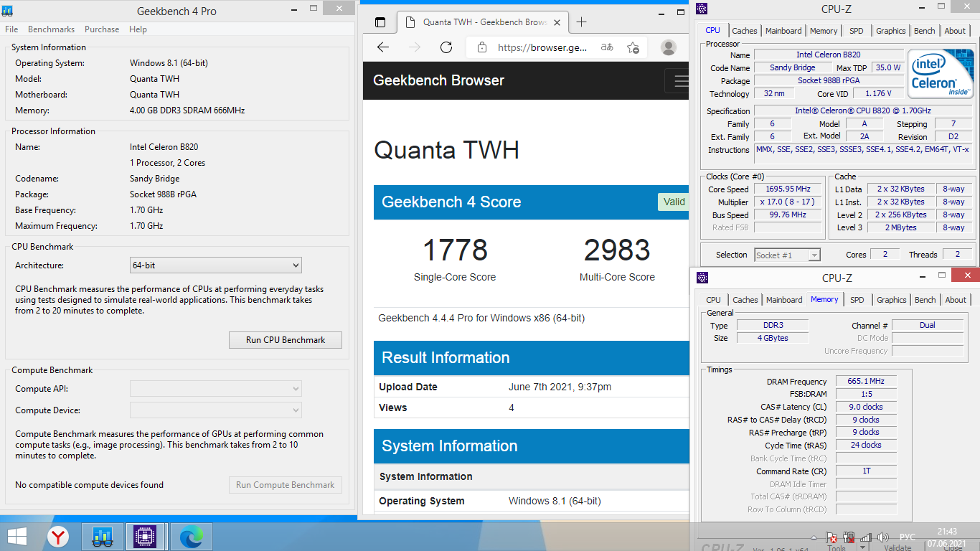Open SPD tab in upper CPU-Z

tap(857, 31)
